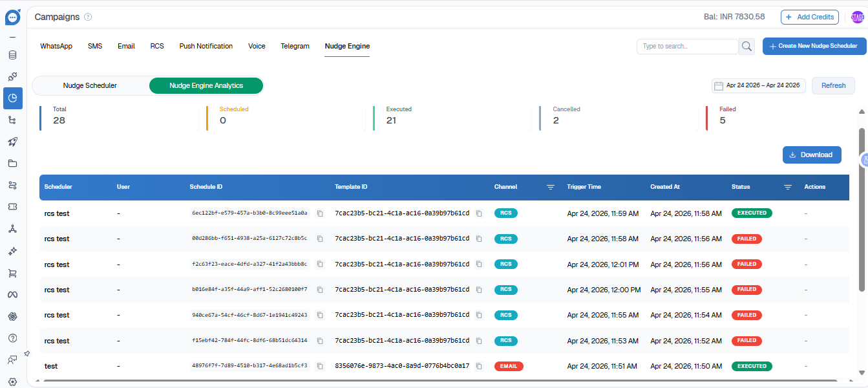Click the EXECUTED badge in 6ec122bf row
Viewport: 868px width, 388px height.
point(752,213)
